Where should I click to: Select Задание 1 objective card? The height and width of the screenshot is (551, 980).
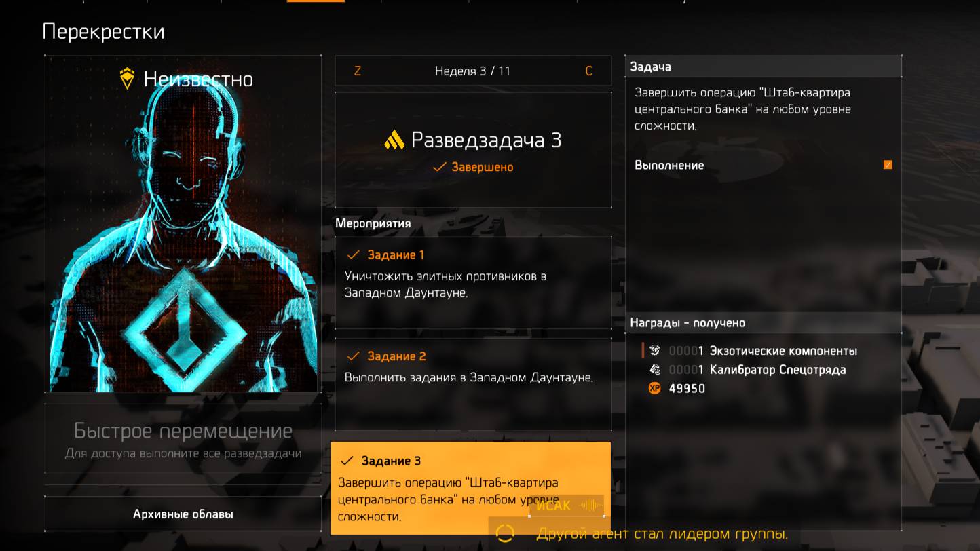[x=473, y=282]
